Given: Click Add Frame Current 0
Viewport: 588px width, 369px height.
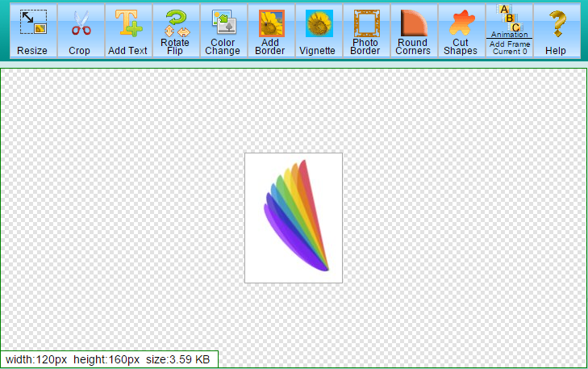Looking at the screenshot, I should point(509,48).
